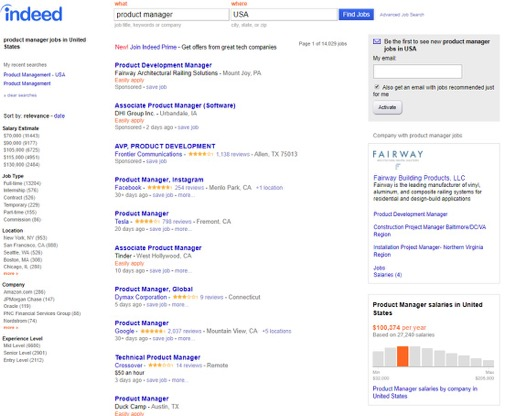Click highlighted orange salary bar
Image resolution: width=505 pixels, height=416 pixels.
click(402, 356)
